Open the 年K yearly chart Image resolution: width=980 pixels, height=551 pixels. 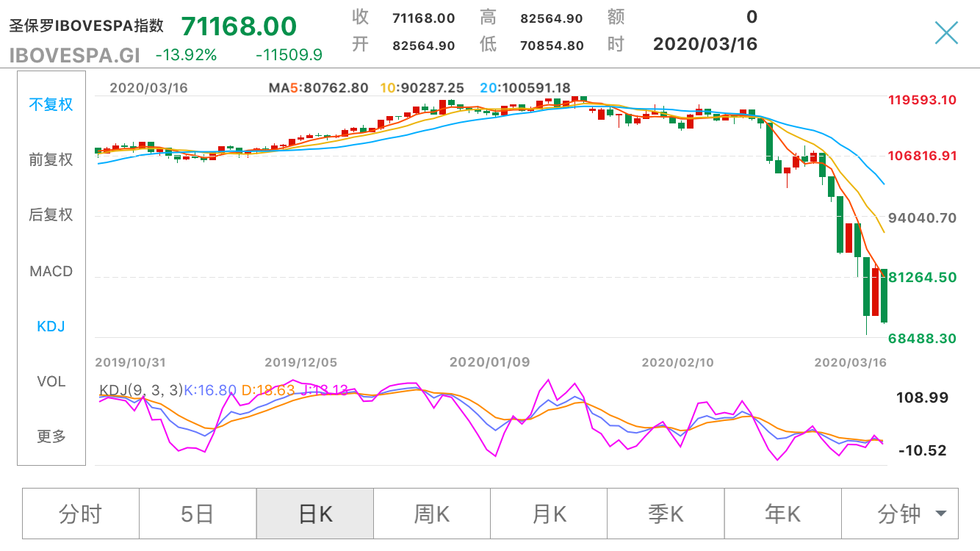click(x=782, y=514)
